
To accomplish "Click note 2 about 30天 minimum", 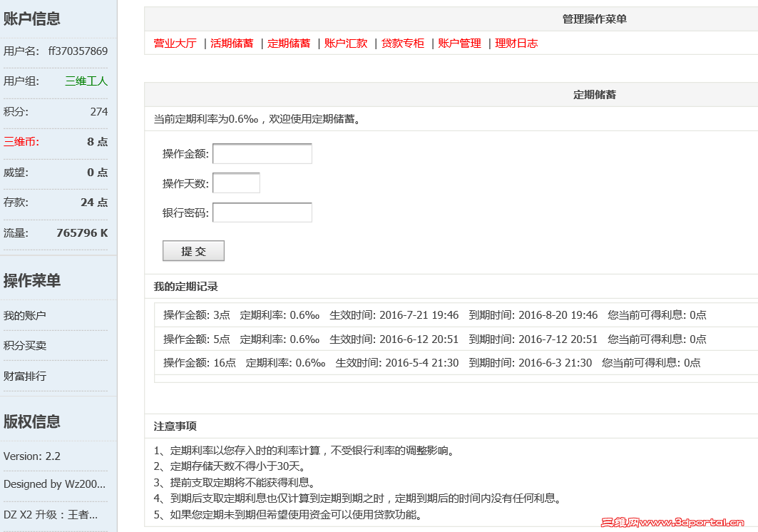I will coord(229,466).
